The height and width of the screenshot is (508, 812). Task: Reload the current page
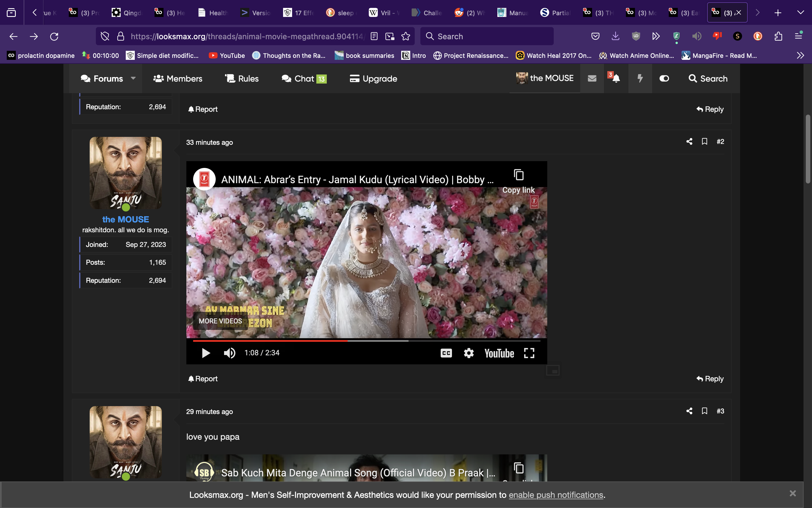coord(54,36)
